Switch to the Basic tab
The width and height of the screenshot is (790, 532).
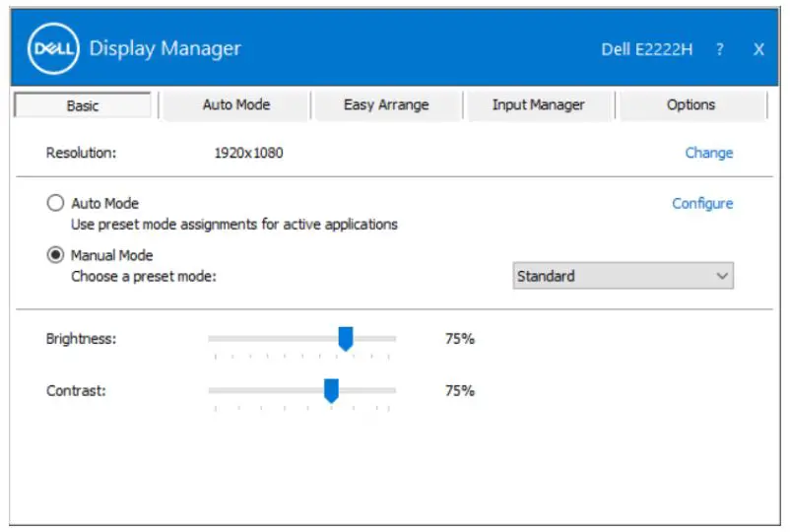pos(83,105)
